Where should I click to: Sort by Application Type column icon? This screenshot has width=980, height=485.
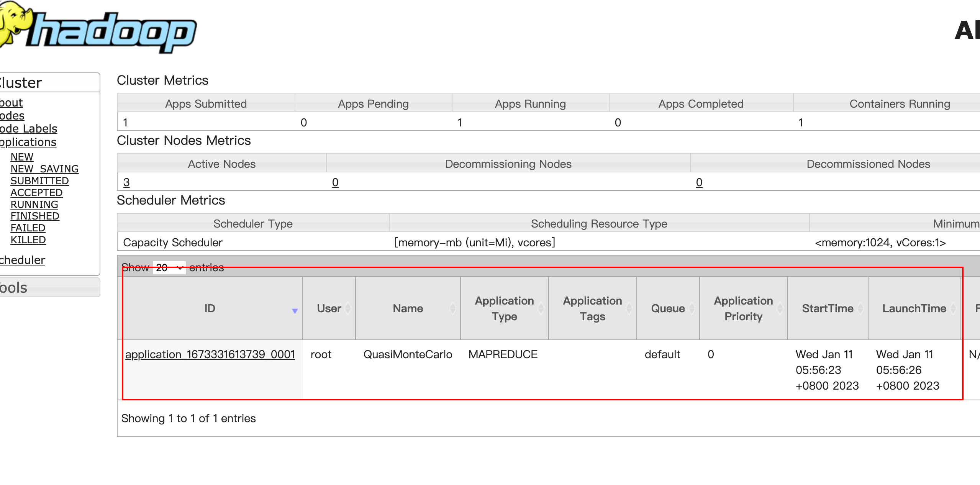click(x=541, y=308)
